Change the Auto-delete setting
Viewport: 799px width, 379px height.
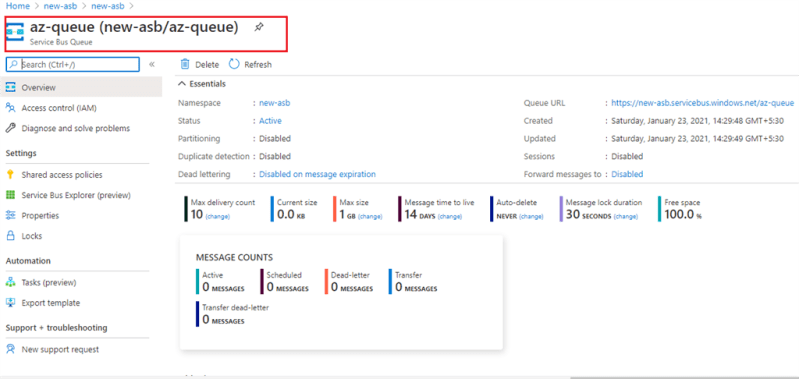pos(531,216)
